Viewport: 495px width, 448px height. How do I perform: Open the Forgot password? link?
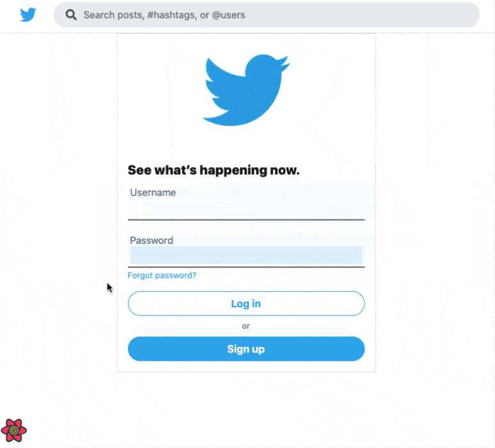162,275
